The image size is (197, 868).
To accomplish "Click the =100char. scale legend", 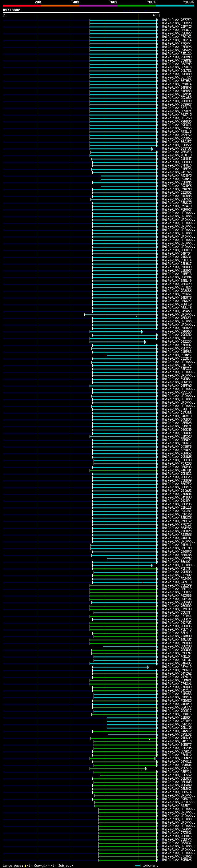I will click(147, 865).
